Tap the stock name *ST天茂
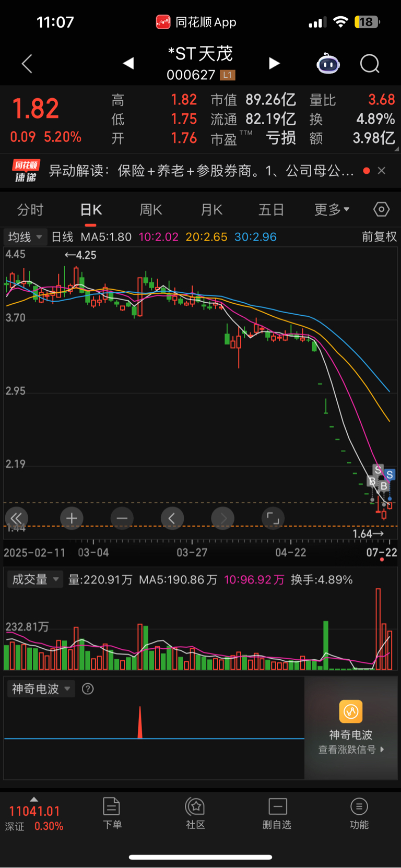The image size is (401, 868). pyautogui.click(x=200, y=53)
